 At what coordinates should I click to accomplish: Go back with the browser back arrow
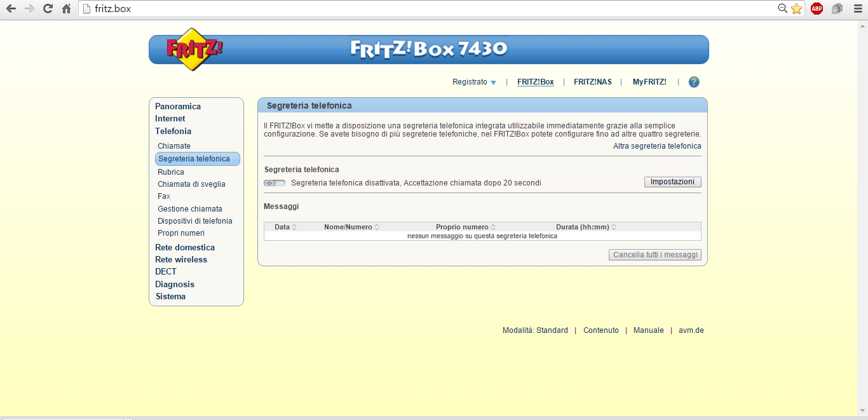click(11, 9)
